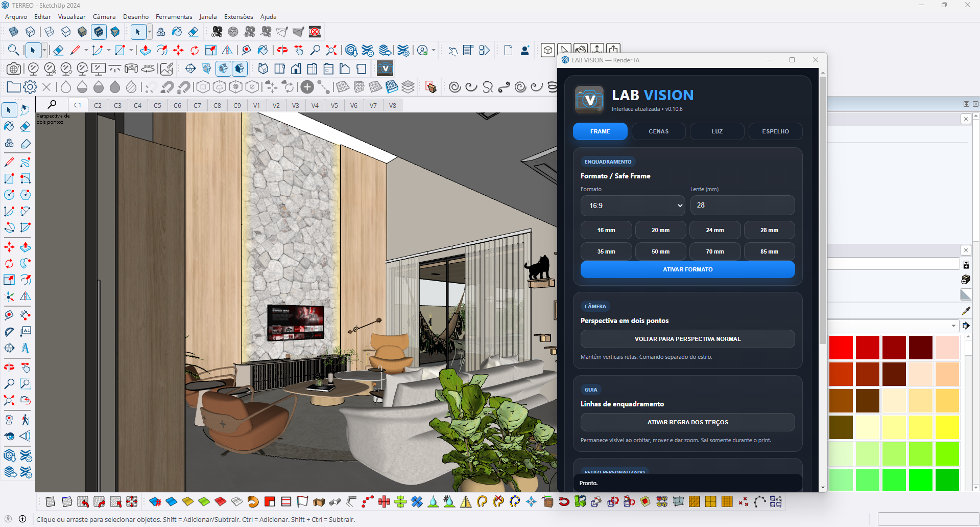Click ATIVAR REGRA DOS TERÇOS button

[x=687, y=422]
